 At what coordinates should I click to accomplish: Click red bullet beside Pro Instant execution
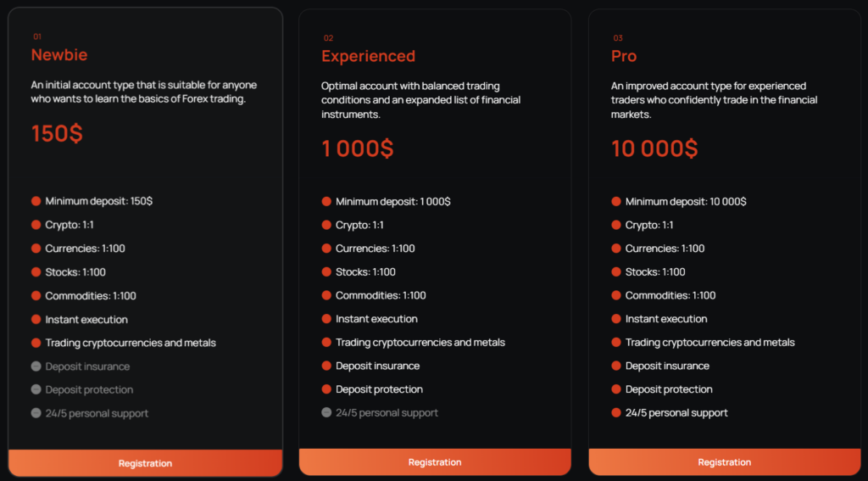coord(616,319)
